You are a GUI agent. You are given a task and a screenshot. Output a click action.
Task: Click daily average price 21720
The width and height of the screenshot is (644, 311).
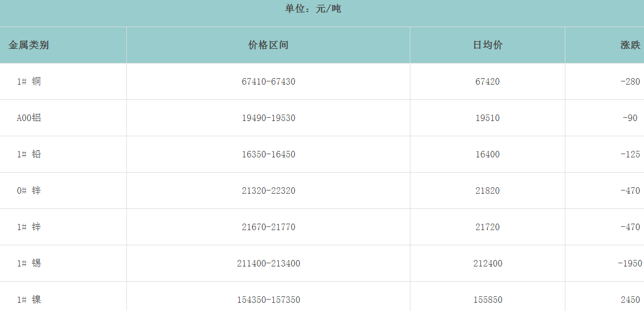[487, 227]
